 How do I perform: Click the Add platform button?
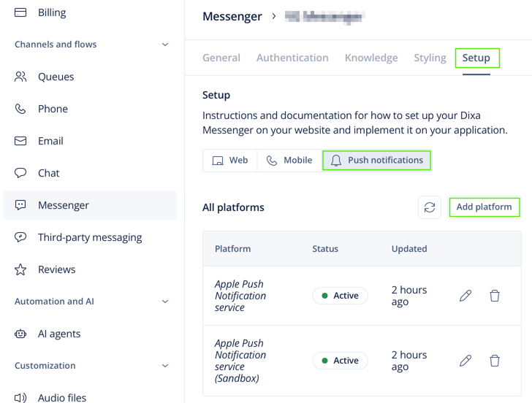point(484,207)
